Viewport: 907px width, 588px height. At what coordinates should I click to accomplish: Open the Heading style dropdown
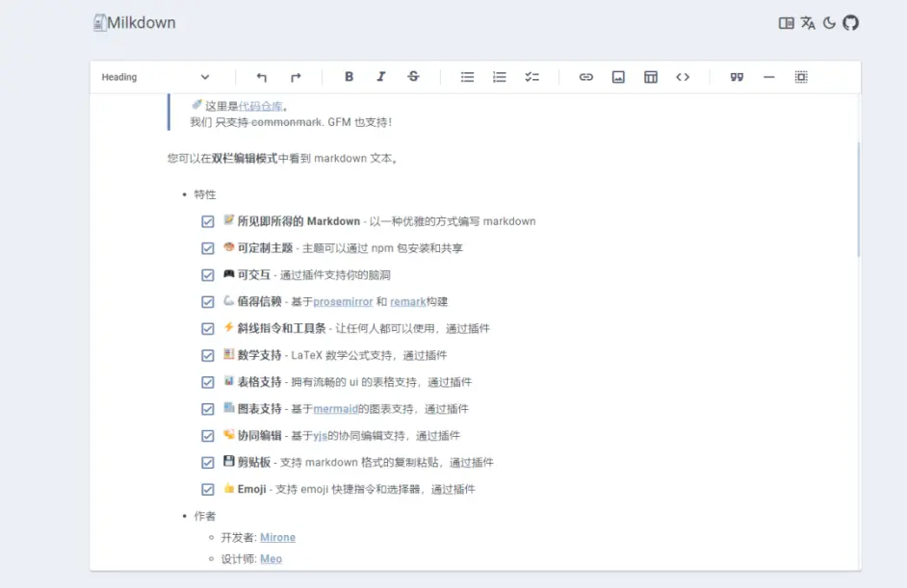coord(156,77)
